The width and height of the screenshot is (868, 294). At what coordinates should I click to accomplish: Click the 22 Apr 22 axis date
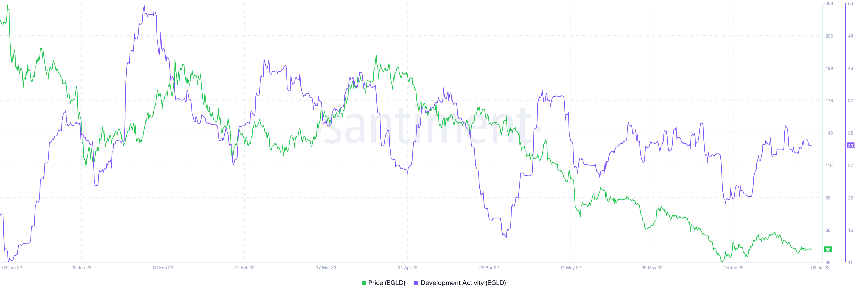(489, 268)
